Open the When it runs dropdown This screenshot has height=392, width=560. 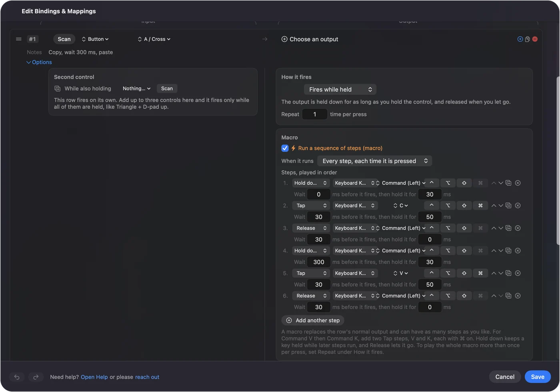click(374, 161)
